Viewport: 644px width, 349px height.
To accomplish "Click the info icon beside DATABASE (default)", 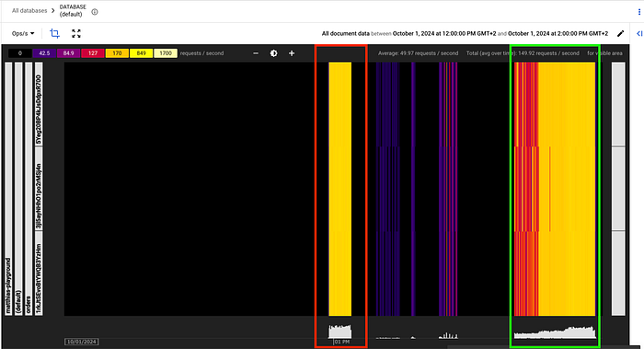I will point(95,12).
